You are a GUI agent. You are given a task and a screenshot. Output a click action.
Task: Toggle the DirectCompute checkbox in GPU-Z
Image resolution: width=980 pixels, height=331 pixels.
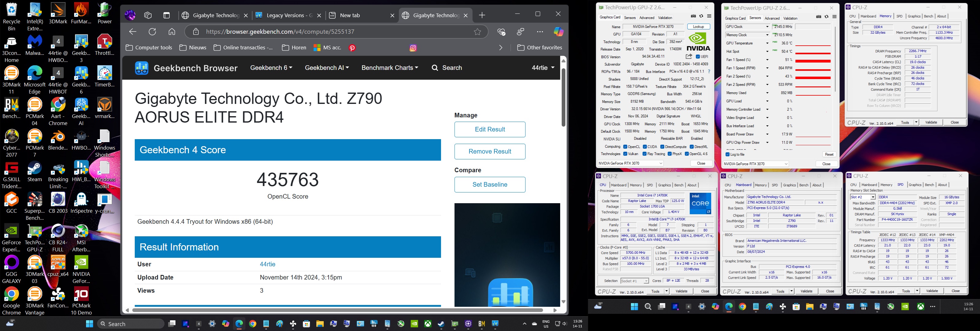662,146
